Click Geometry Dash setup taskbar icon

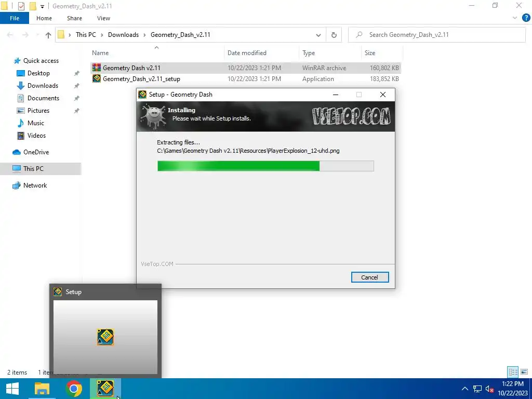[x=105, y=389]
